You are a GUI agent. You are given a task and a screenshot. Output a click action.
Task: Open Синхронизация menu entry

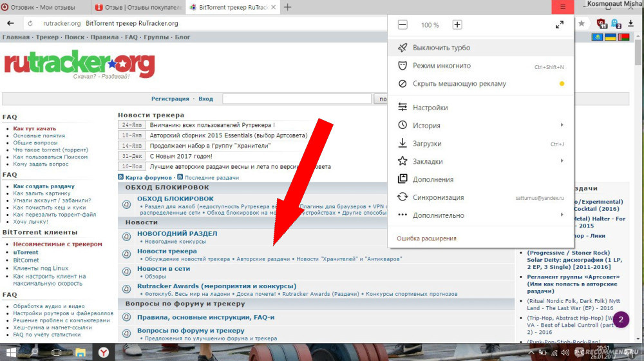coord(480,197)
